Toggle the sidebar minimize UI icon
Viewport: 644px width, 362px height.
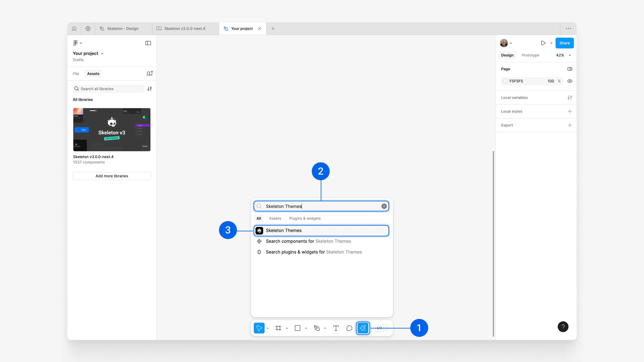click(148, 43)
